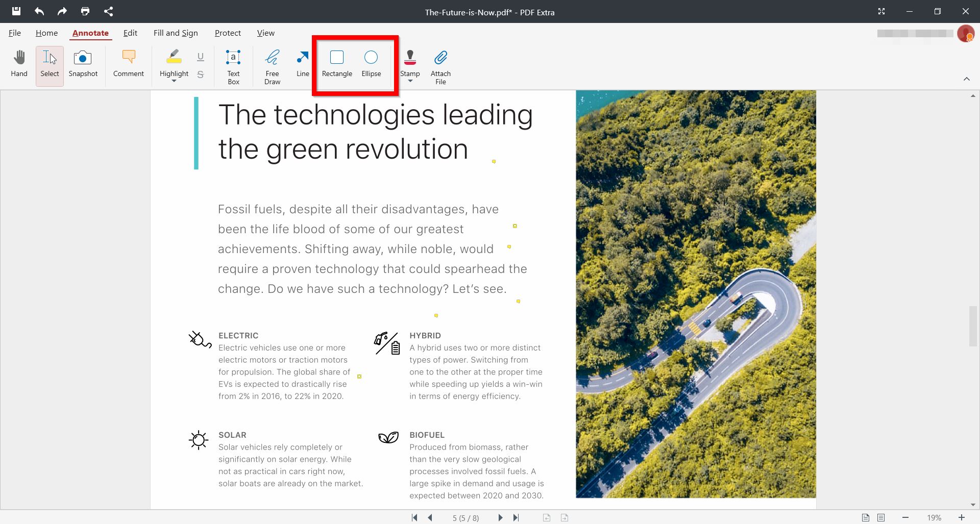Select the Hand tool
This screenshot has width=980, height=524.
click(19, 65)
